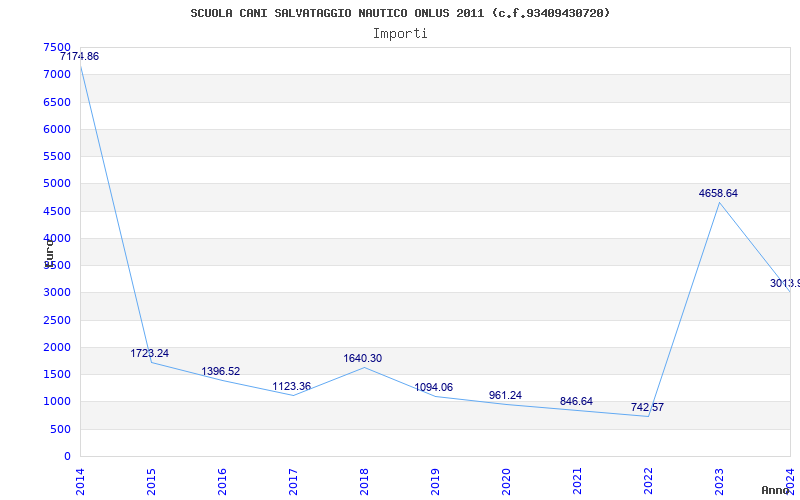Click the 2014 x-axis year label
The image size is (800, 500).
(81, 480)
